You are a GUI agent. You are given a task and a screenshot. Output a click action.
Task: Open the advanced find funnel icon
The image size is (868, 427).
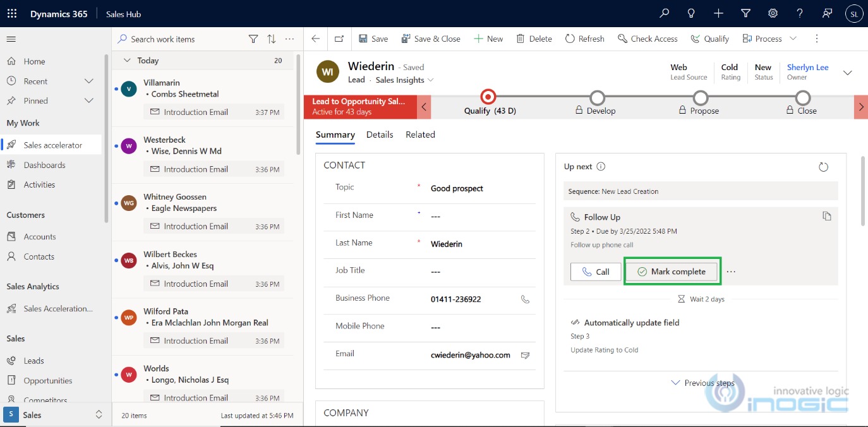pyautogui.click(x=745, y=13)
